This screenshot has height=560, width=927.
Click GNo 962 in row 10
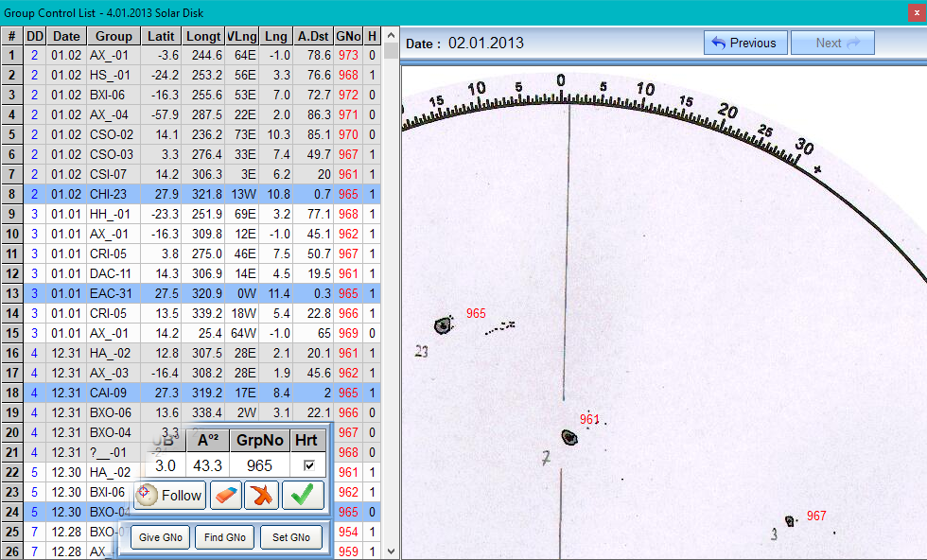(348, 235)
